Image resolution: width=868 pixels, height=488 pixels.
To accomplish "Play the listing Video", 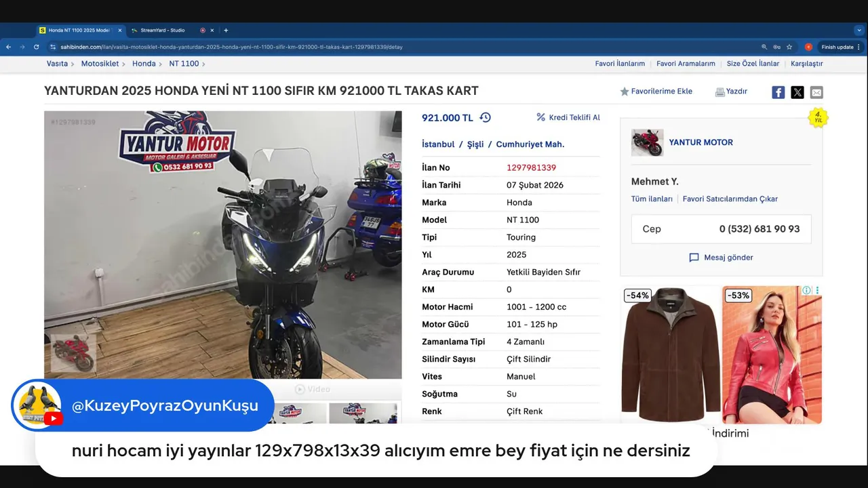I will (x=312, y=389).
